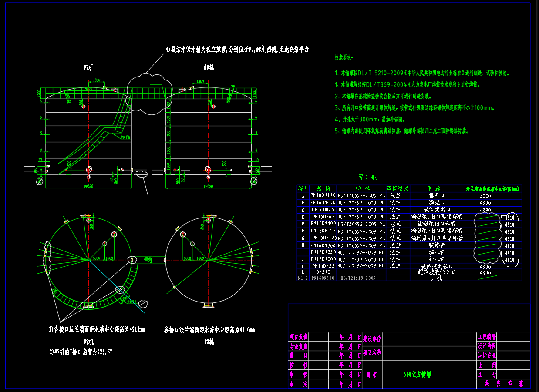Click the 管口表 table title
Image resolution: width=539 pixels, height=392 pixels.
pyautogui.click(x=367, y=177)
